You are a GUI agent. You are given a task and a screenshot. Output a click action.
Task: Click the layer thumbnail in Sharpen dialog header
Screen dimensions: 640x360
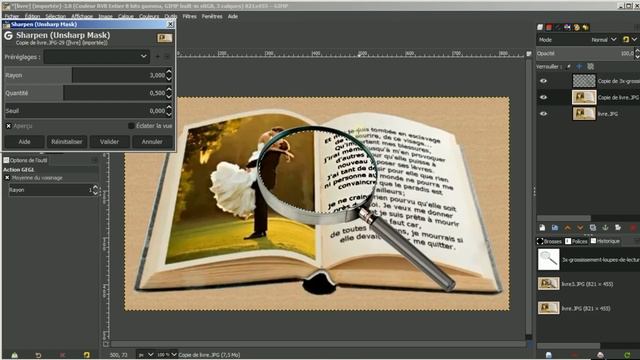[x=164, y=38]
